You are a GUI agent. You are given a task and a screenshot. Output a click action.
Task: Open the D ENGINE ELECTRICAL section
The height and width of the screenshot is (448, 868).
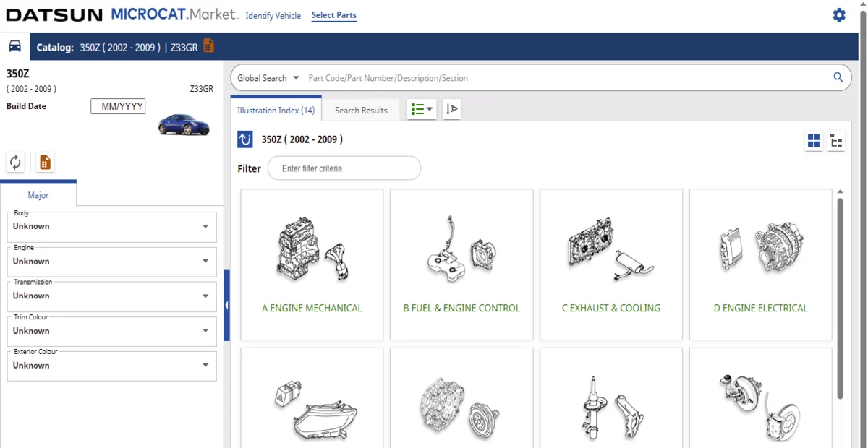tap(761, 264)
